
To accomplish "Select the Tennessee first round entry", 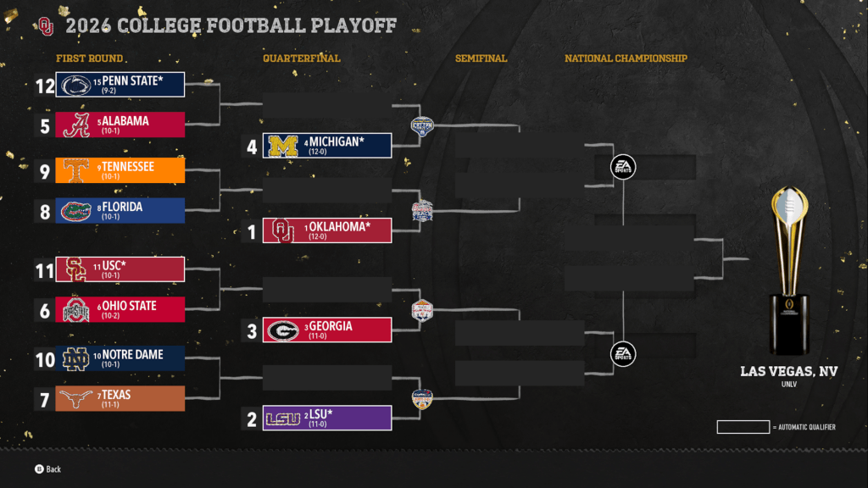I will pos(120,170).
